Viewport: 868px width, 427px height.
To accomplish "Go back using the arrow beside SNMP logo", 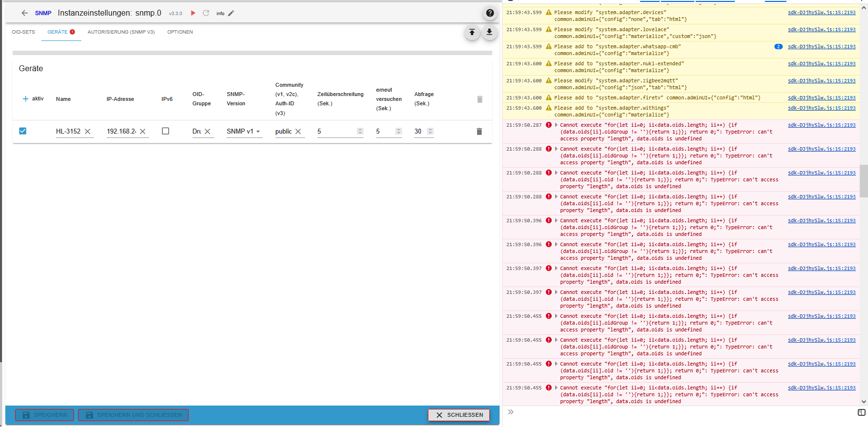I will coord(25,13).
